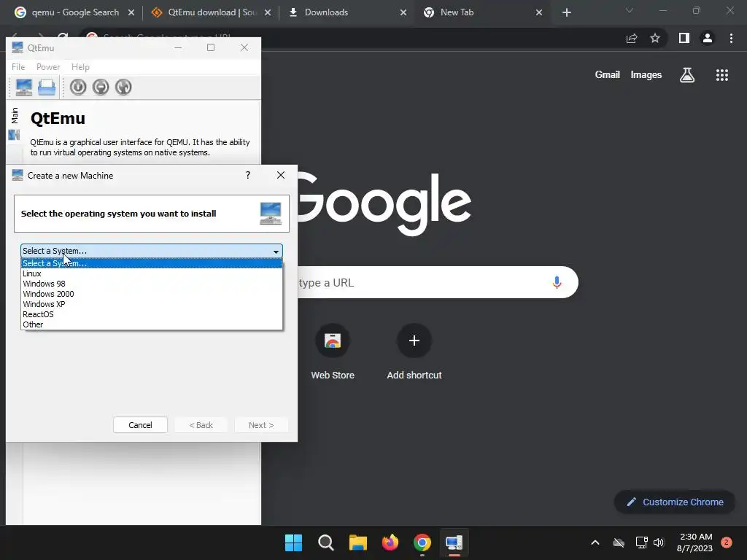Open the Windows Start menu
Image resolution: width=747 pixels, height=560 pixels.
[293, 542]
